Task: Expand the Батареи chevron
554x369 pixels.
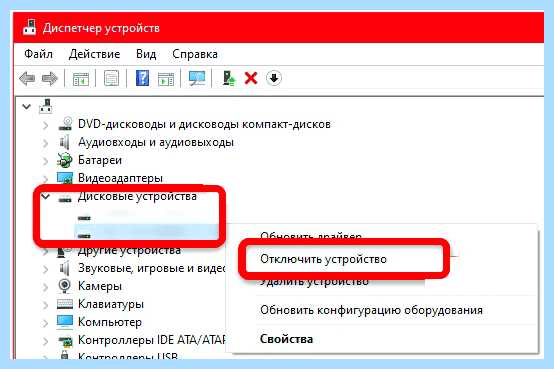Action: point(46,161)
